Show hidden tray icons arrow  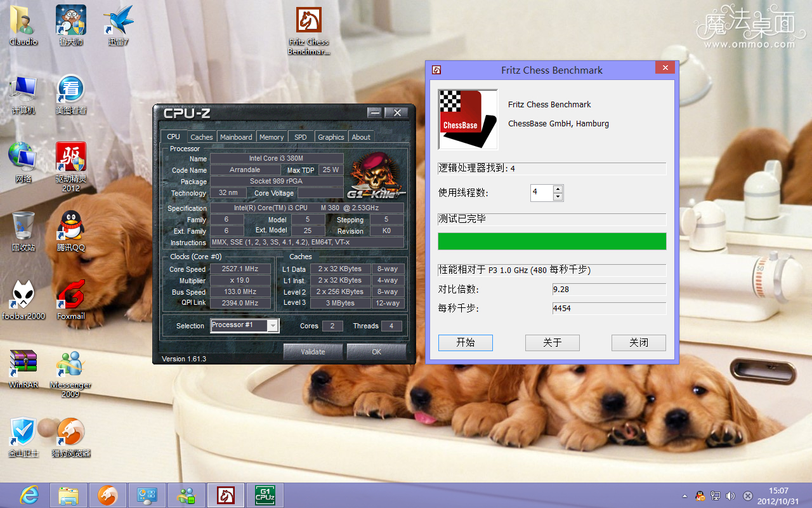point(684,496)
